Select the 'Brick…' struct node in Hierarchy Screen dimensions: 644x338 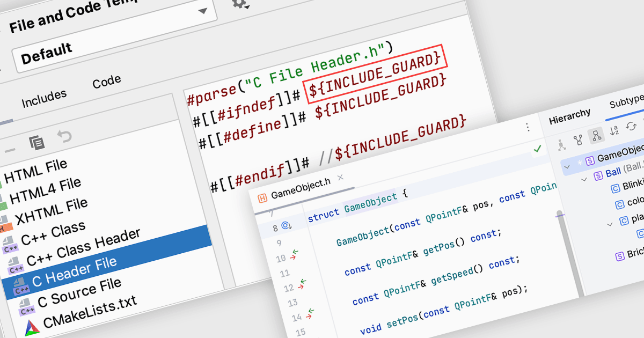click(x=629, y=254)
